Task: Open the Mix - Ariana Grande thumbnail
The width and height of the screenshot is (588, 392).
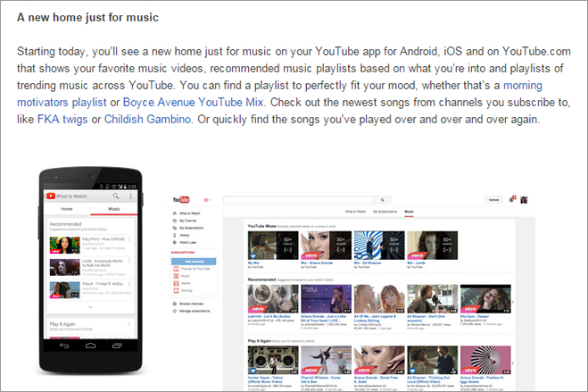Action: click(x=327, y=246)
